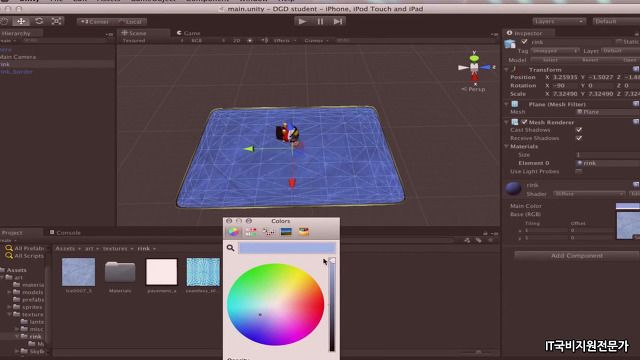Toggle rink object active checkbox

point(524,42)
